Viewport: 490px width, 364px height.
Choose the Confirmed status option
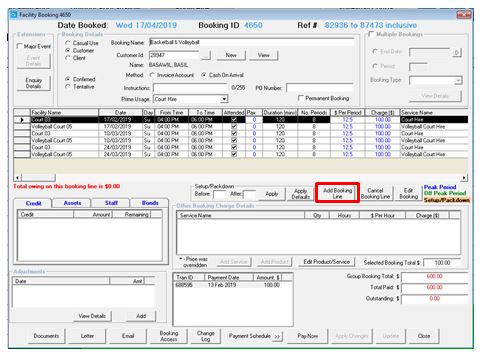click(x=68, y=79)
